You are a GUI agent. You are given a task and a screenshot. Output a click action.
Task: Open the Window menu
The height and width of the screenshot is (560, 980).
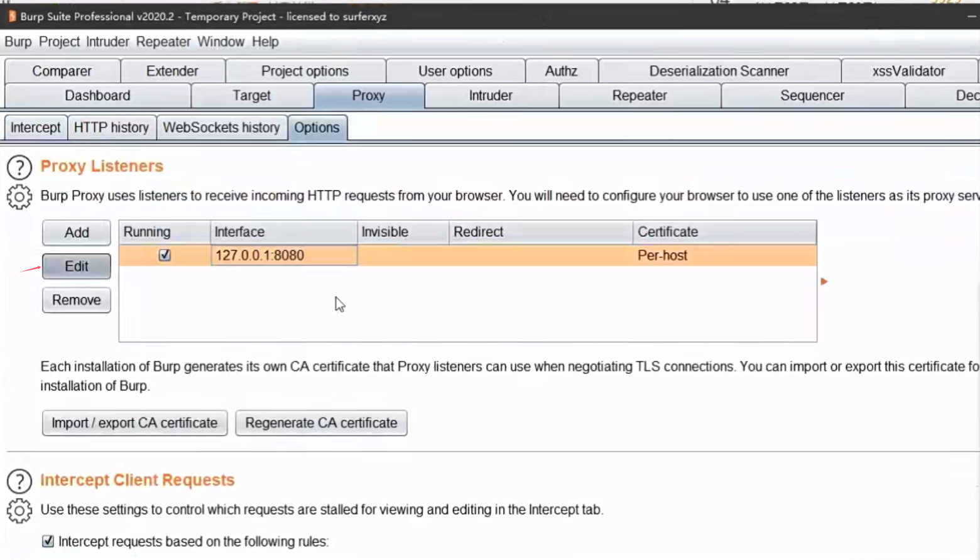point(220,41)
